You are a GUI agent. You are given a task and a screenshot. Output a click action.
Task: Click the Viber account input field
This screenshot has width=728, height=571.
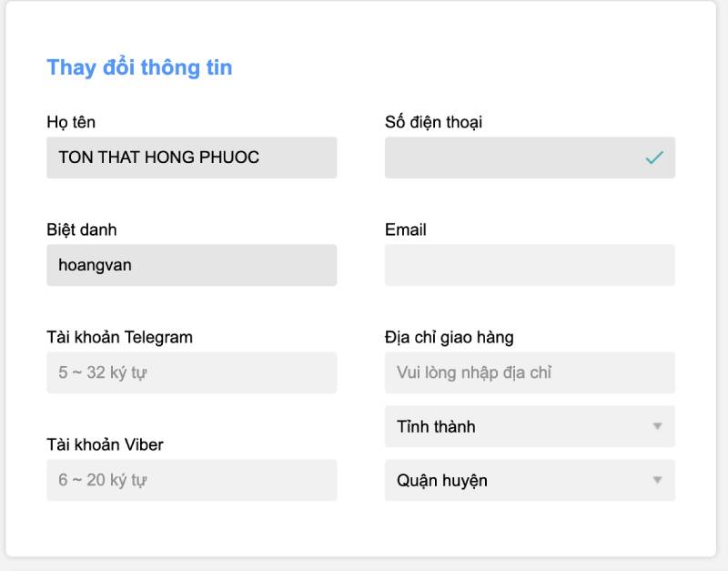(191, 480)
